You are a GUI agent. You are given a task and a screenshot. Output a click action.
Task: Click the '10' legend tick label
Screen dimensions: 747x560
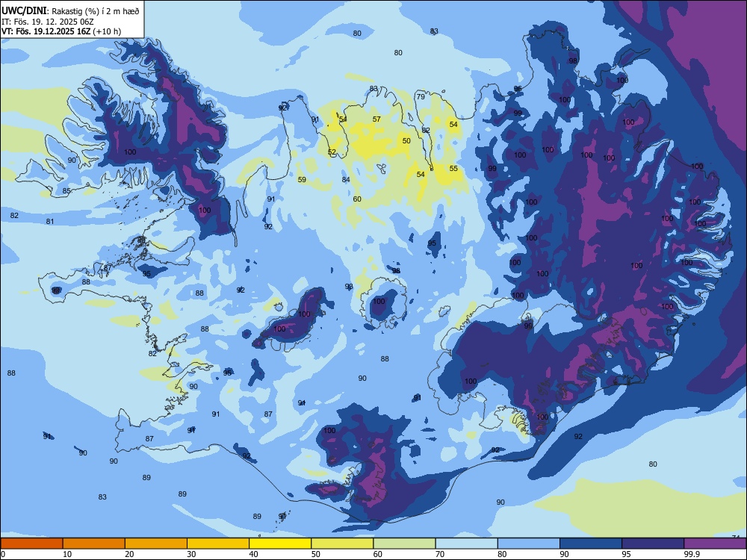(67, 554)
